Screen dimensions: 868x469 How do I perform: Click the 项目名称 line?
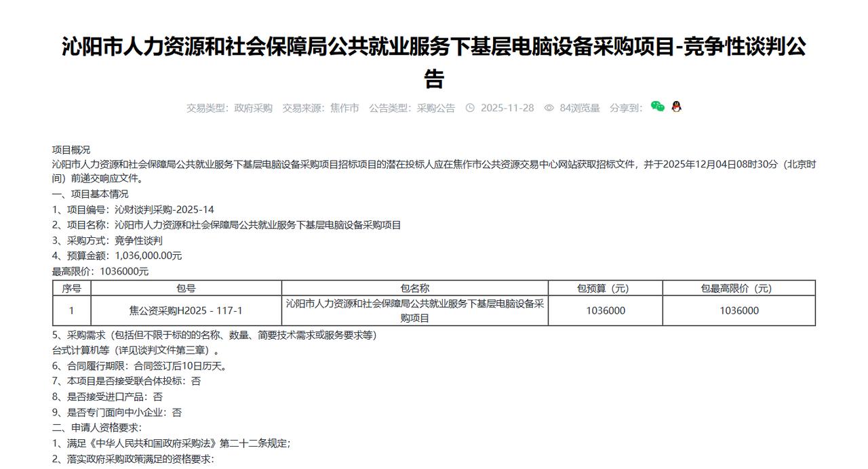[226, 225]
